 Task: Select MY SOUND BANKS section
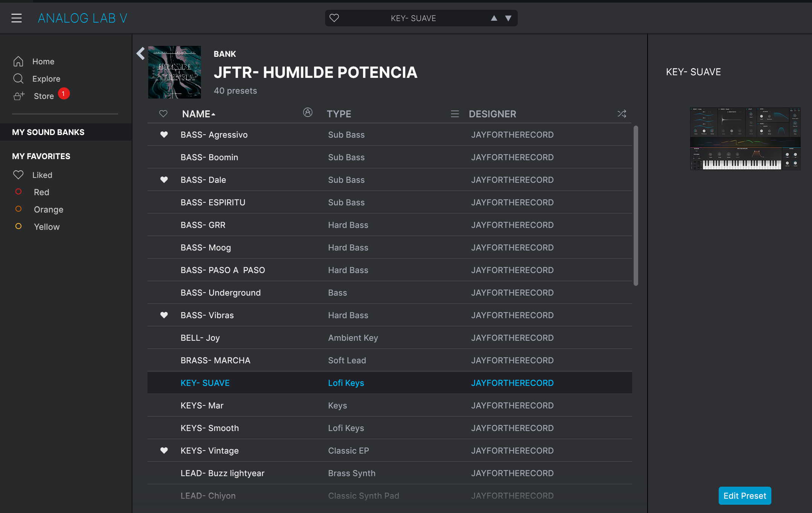pyautogui.click(x=66, y=132)
